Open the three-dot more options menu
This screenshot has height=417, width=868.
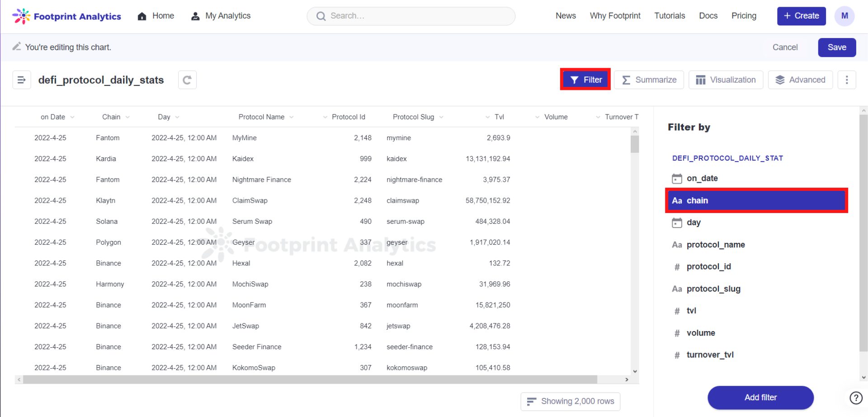coord(847,80)
